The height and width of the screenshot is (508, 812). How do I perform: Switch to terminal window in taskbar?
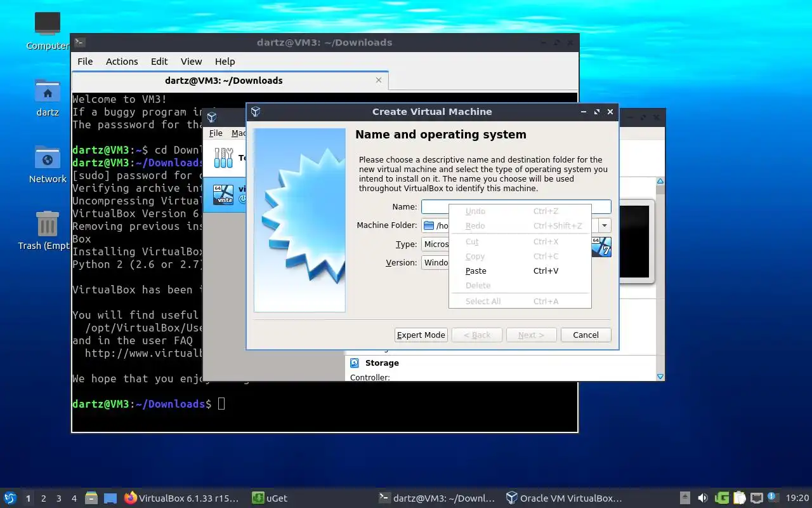pyautogui.click(x=437, y=498)
